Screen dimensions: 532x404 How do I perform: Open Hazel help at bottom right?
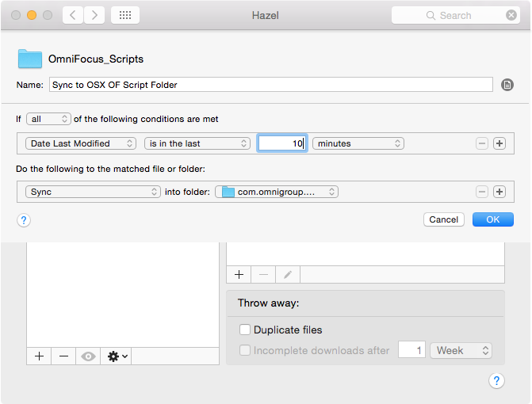coord(496,380)
